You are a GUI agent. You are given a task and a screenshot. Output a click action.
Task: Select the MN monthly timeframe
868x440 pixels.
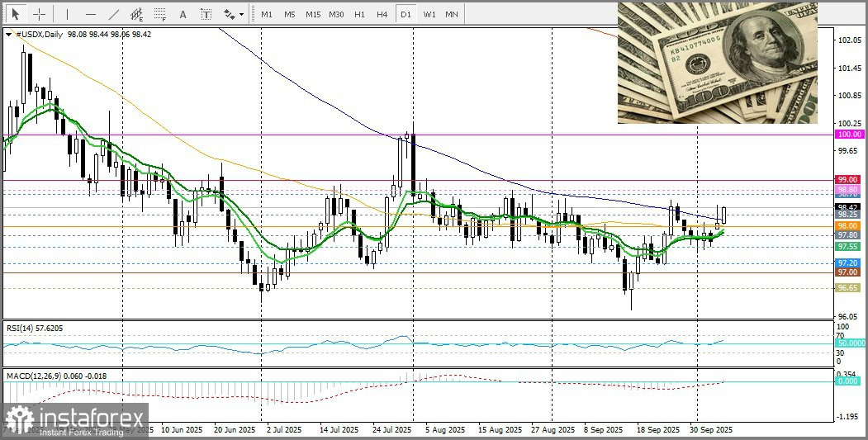pos(452,14)
